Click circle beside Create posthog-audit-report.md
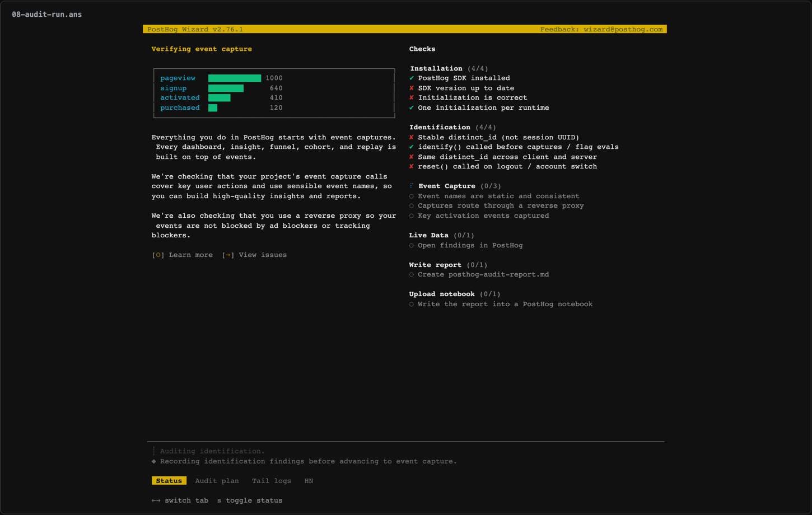The image size is (812, 515). (x=412, y=275)
